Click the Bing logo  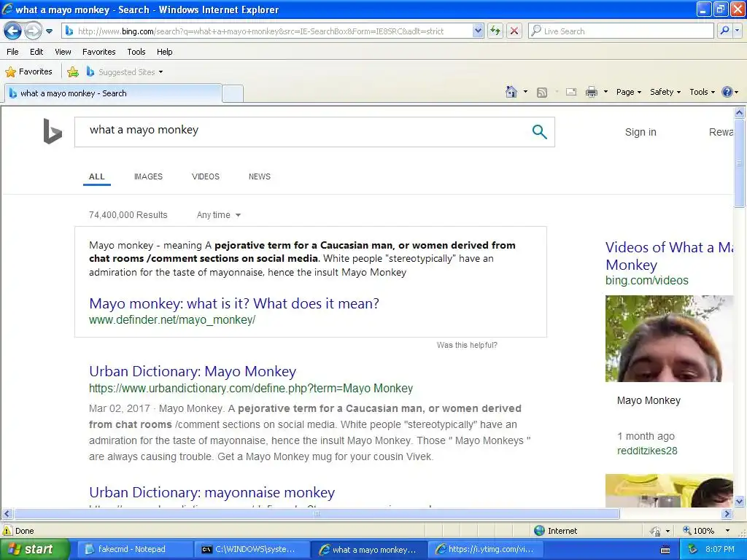53,131
